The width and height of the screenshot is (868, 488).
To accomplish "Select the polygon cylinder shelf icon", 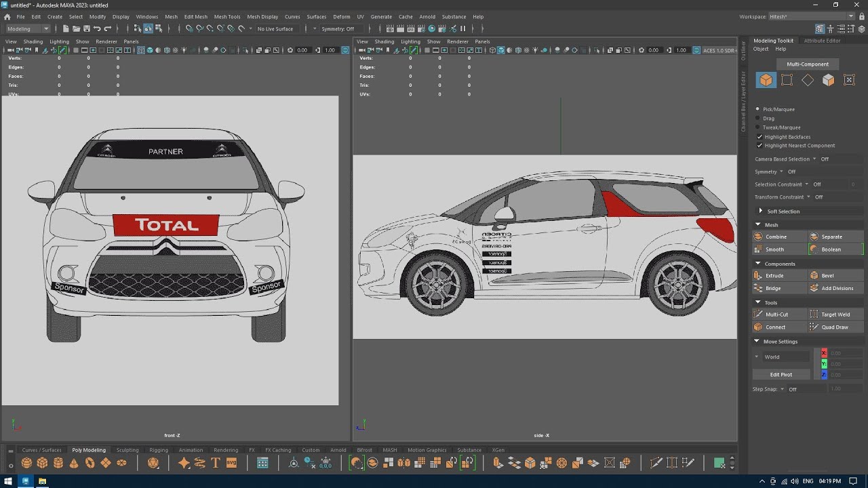I will [58, 463].
